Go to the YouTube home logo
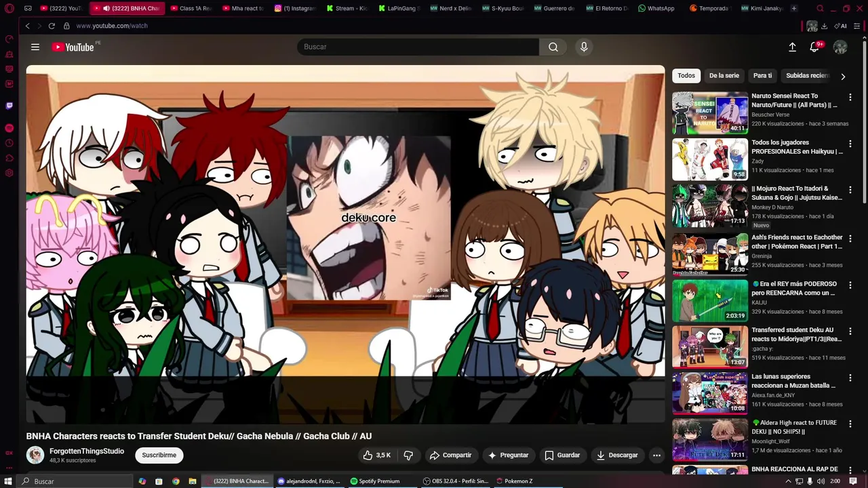 pos(73,47)
